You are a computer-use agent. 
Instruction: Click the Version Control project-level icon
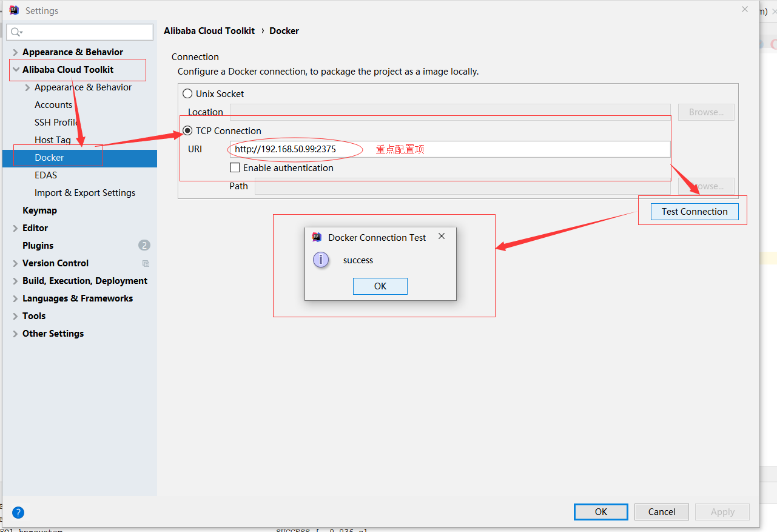click(x=146, y=263)
